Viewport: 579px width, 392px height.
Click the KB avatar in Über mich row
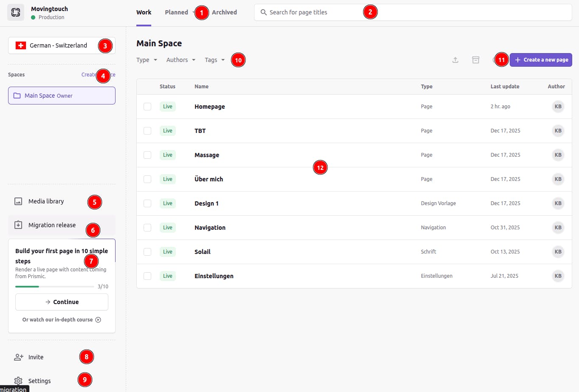tap(558, 179)
